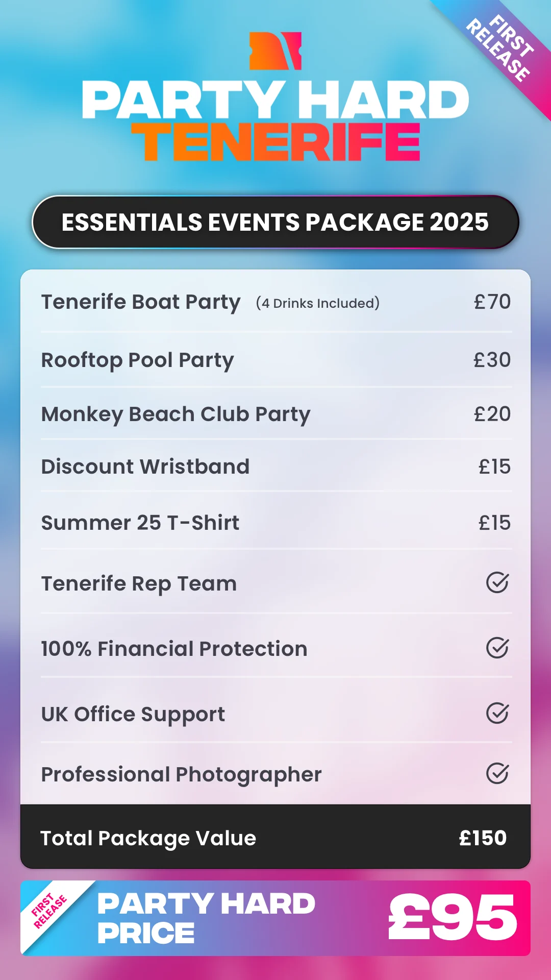The width and height of the screenshot is (551, 980).
Task: Click the Essentials Events Package 2025 banner
Action: click(x=275, y=222)
